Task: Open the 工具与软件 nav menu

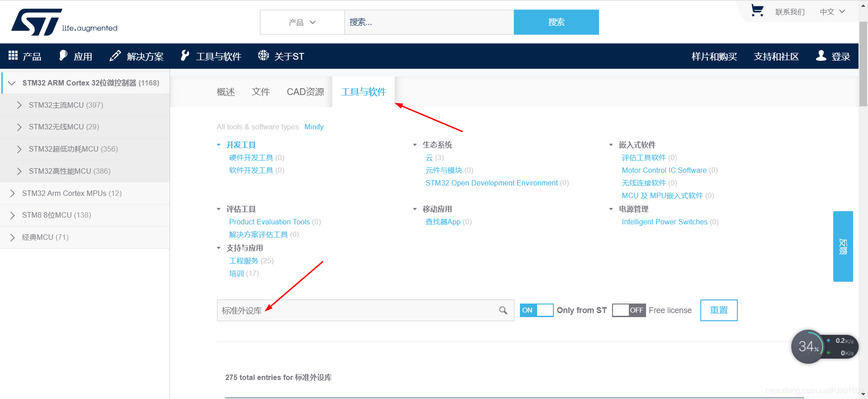Action: coord(211,56)
